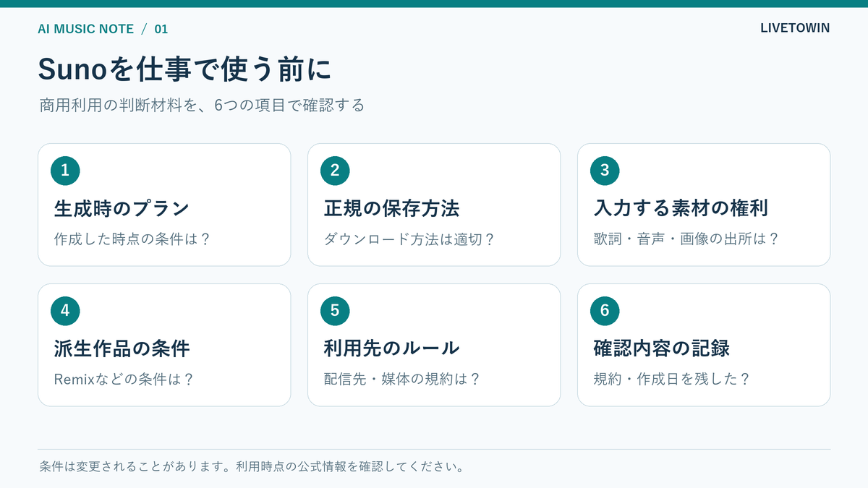
Task: Click the subtitle 商用利用の判断材料を、6つの項目で確認する
Action: tap(202, 106)
